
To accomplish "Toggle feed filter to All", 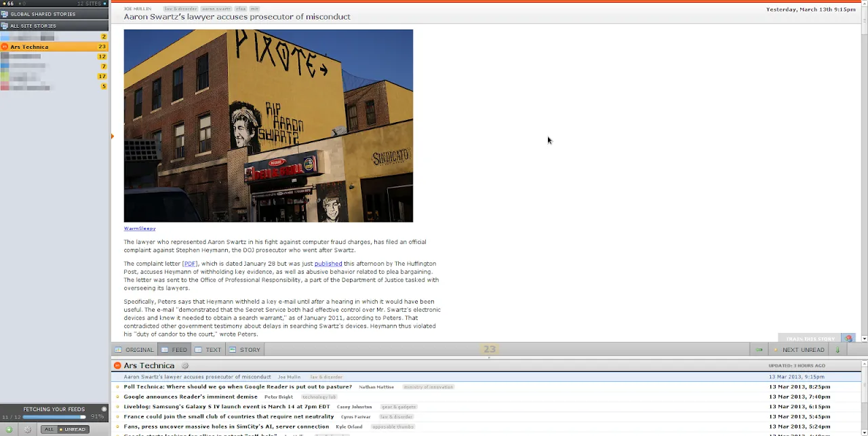I will pyautogui.click(x=49, y=429).
